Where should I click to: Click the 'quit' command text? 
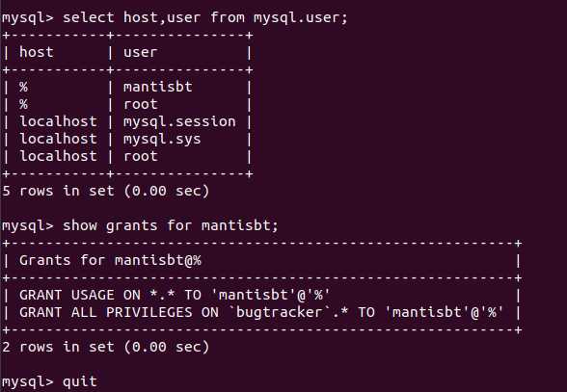coord(80,381)
